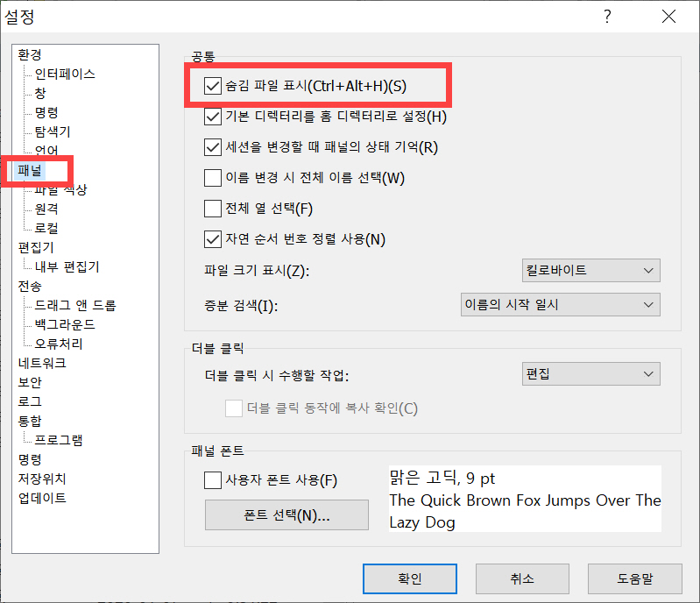Select 원격 tree item
Screen dimensions: 700x603
coord(46,209)
